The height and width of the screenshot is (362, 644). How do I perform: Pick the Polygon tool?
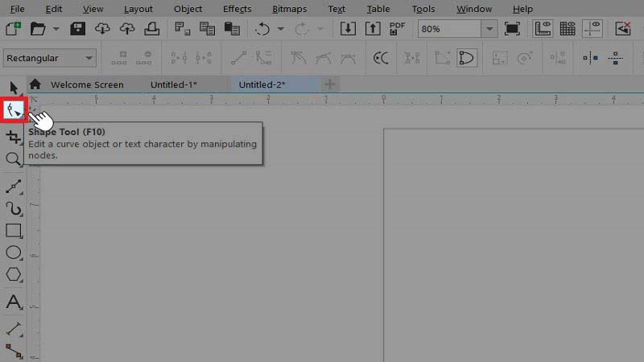[14, 274]
